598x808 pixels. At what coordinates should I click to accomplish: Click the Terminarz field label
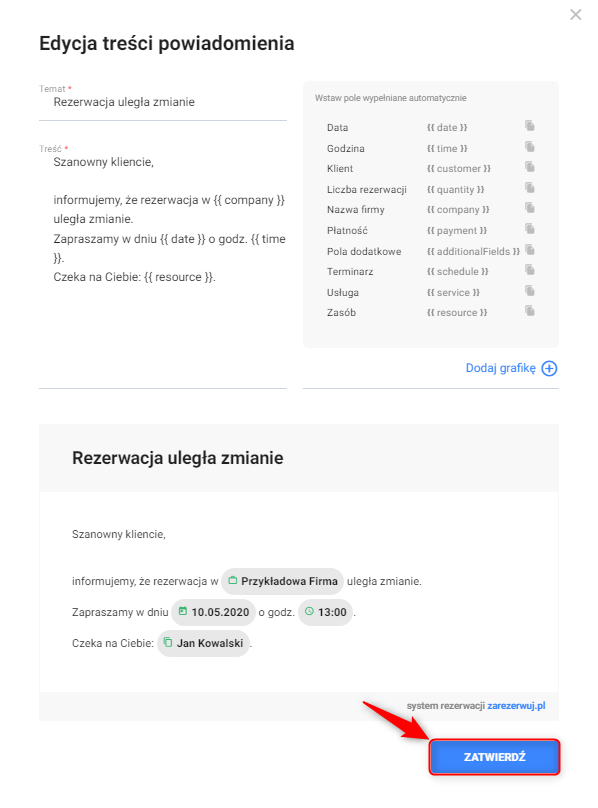(350, 272)
